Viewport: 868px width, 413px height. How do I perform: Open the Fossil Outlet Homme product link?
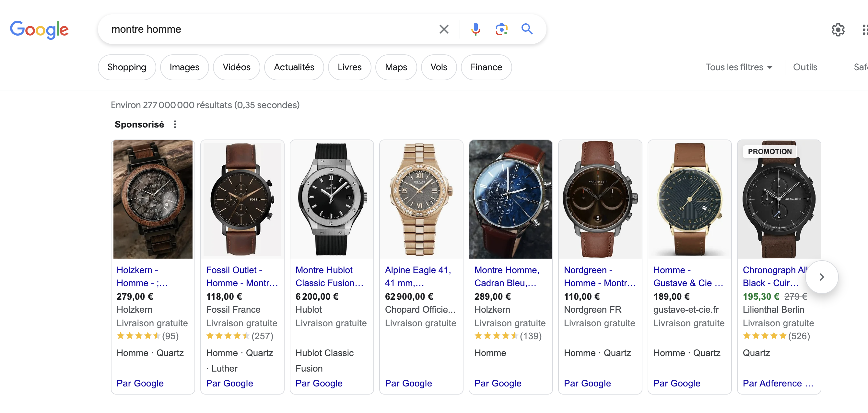[x=242, y=276]
